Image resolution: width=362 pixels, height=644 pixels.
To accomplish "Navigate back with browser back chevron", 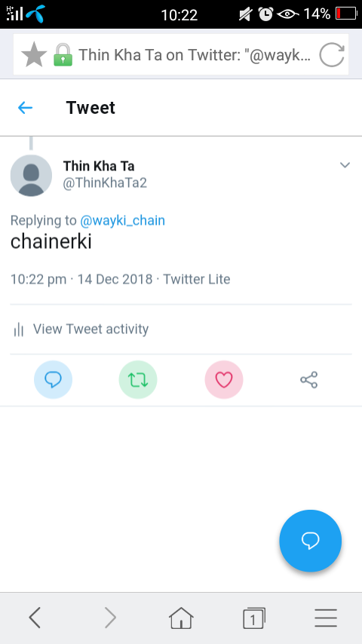I will [x=35, y=618].
